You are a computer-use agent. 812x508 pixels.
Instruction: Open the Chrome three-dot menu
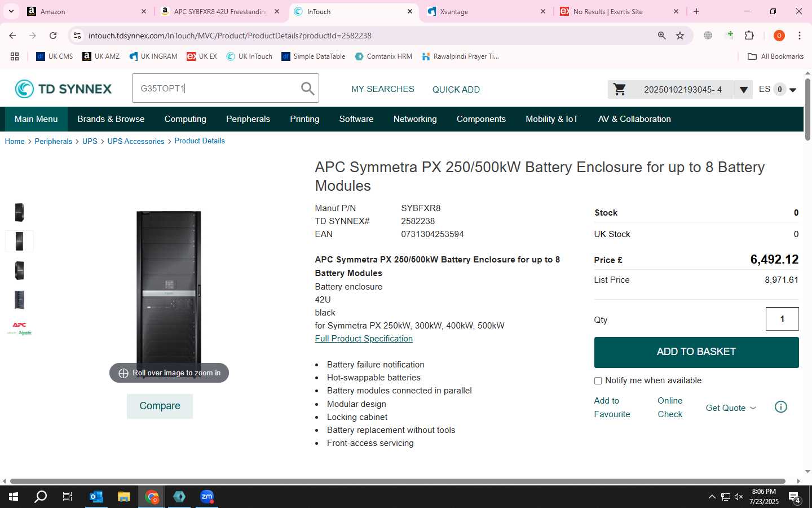tap(800, 36)
